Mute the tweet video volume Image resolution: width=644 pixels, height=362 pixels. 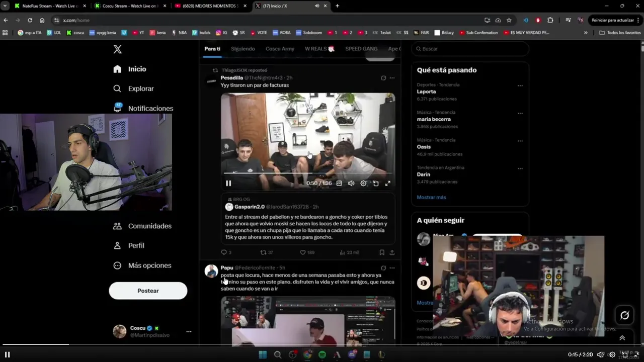point(351,184)
